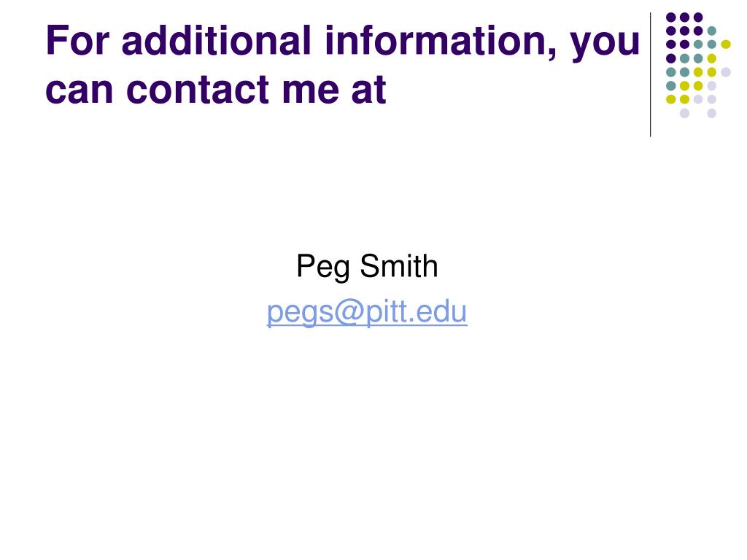Click the word "contact" in the heading

(198, 90)
